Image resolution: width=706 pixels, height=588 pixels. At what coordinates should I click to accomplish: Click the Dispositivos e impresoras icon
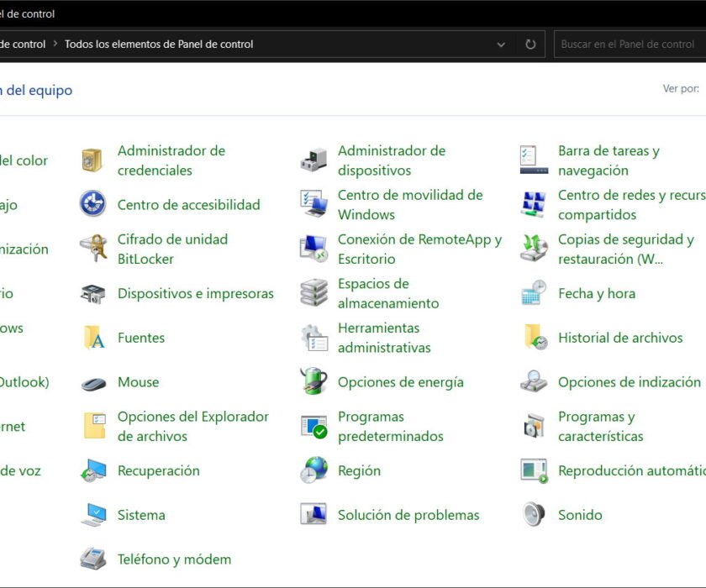(92, 293)
